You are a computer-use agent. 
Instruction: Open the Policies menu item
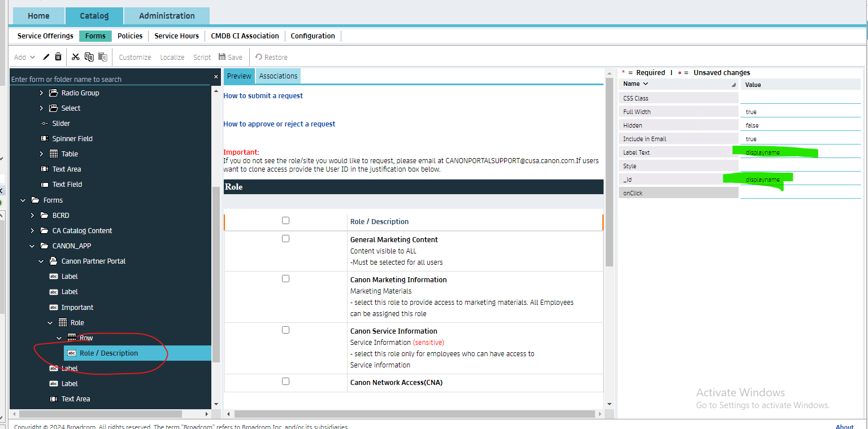tap(130, 36)
